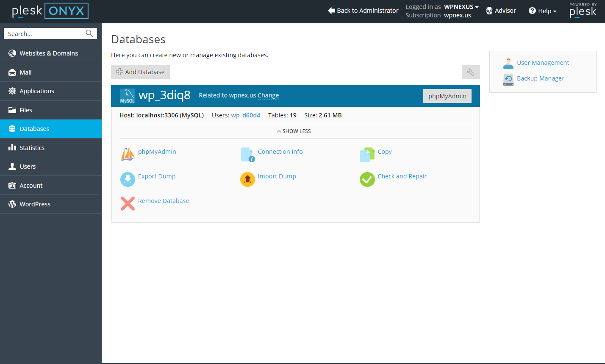The height and width of the screenshot is (364, 605).
Task: Click the Add Database button
Action: point(140,72)
